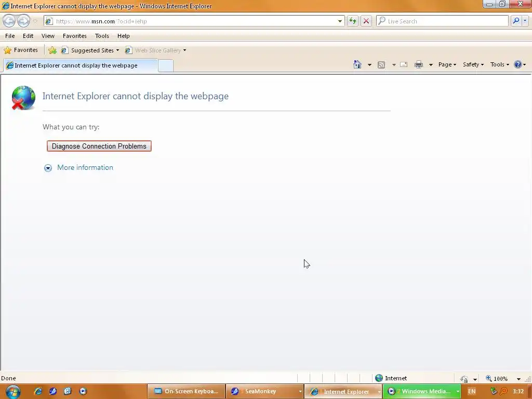Open the Tools command bar menu
This screenshot has width=532, height=399.
pyautogui.click(x=499, y=64)
